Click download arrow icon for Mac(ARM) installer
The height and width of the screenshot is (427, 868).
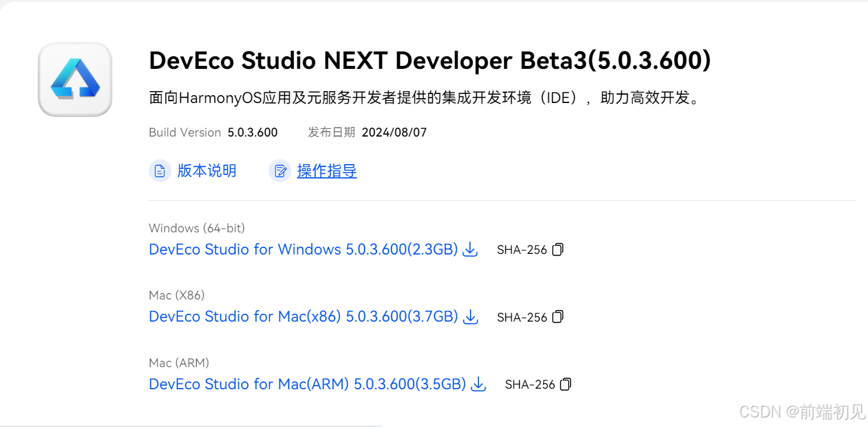click(x=478, y=384)
